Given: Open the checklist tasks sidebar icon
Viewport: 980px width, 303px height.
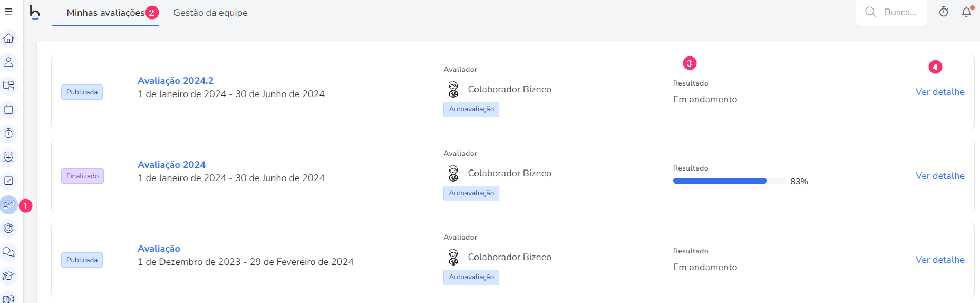Looking at the screenshot, I should pyautogui.click(x=8, y=181).
